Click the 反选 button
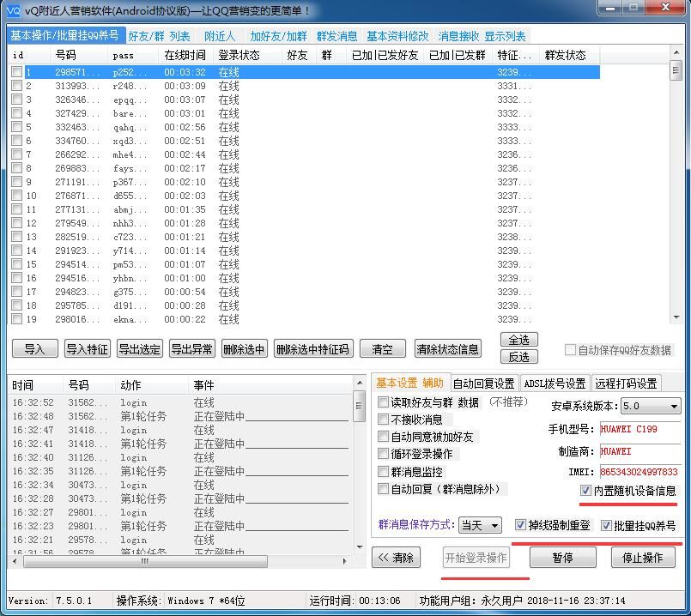Screen dimensions: 691x616 (519, 356)
